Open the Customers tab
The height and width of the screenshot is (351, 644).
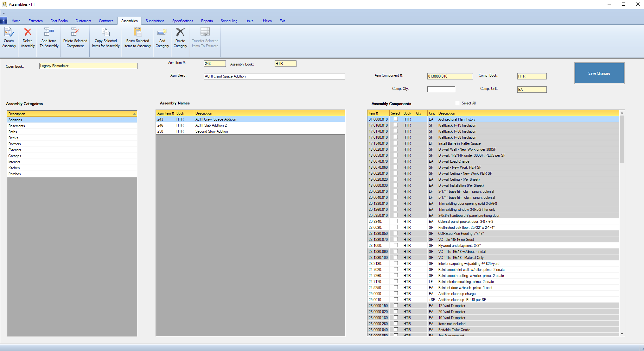click(83, 21)
